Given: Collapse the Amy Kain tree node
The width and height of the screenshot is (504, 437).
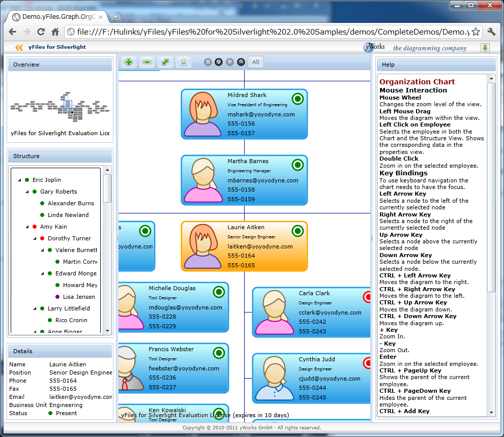Looking at the screenshot, I should 27,227.
